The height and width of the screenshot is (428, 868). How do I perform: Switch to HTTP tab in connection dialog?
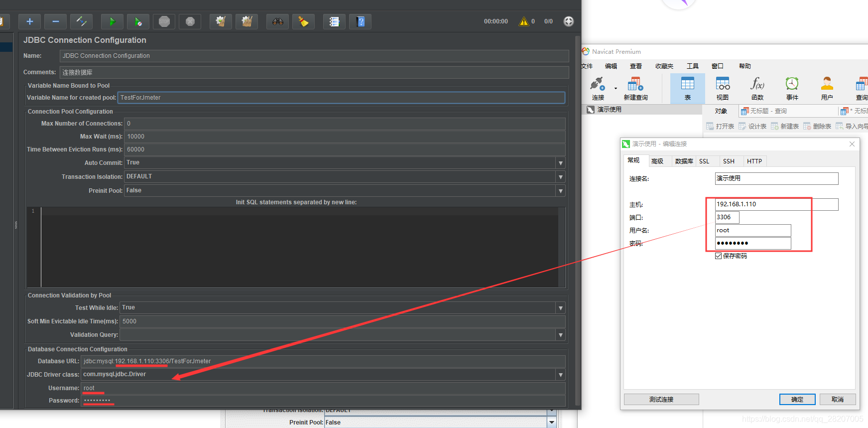coord(754,161)
